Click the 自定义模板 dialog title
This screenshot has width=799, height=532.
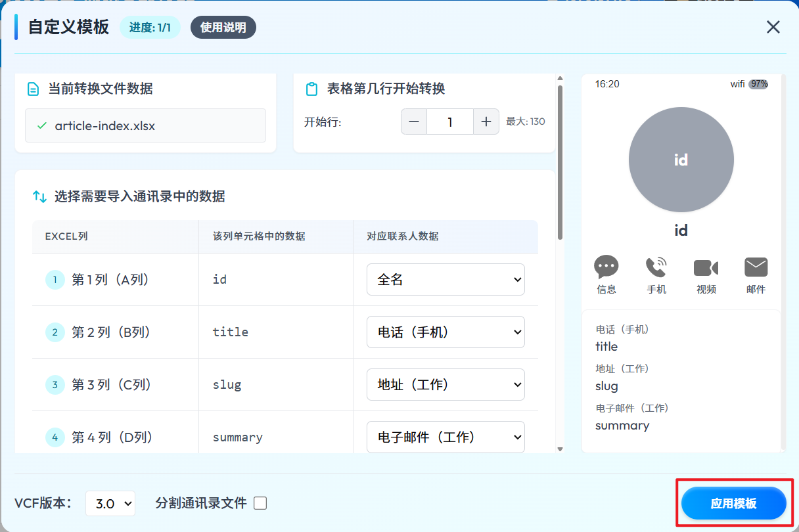click(x=68, y=28)
